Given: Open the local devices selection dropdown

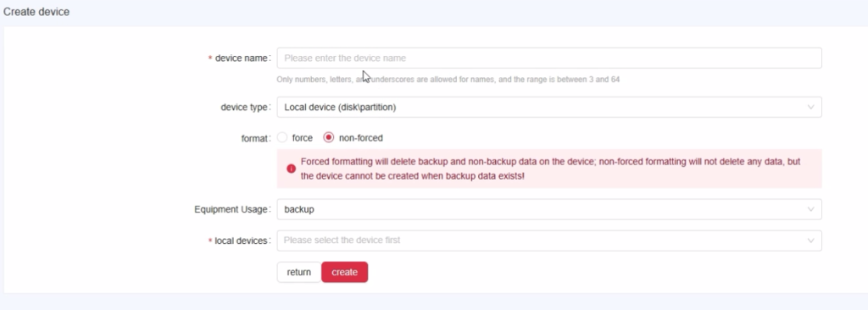Looking at the screenshot, I should [549, 241].
